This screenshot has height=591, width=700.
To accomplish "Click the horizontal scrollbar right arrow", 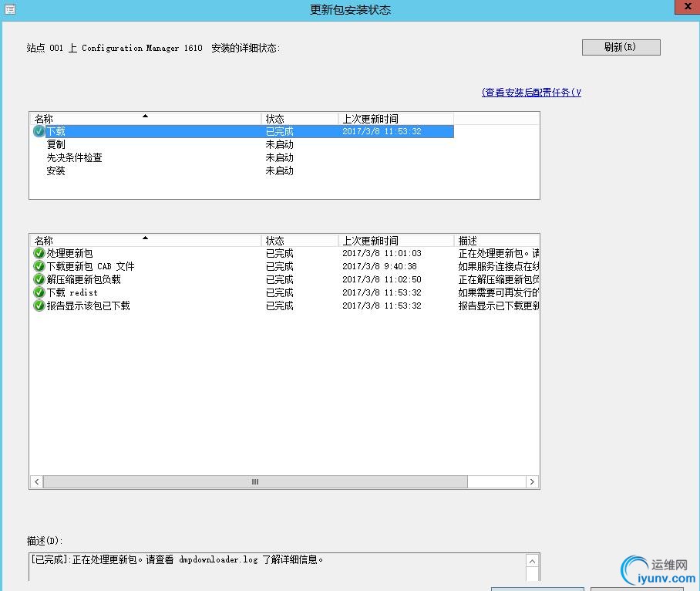I will [532, 482].
